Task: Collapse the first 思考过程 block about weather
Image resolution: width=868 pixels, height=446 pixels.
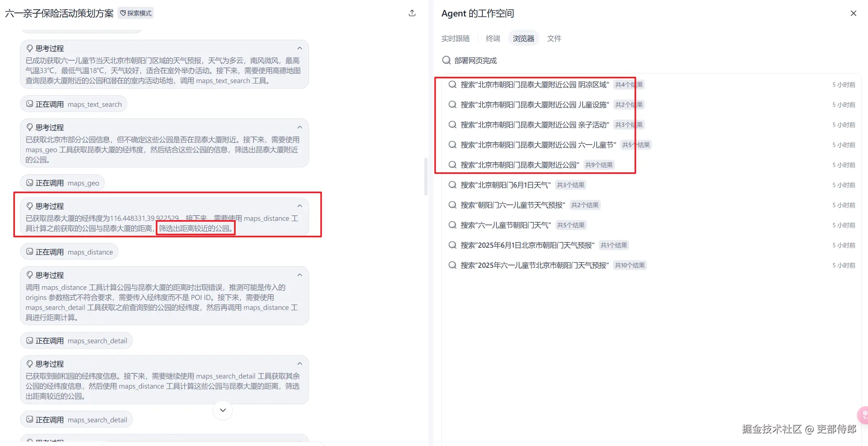Action: coord(300,48)
